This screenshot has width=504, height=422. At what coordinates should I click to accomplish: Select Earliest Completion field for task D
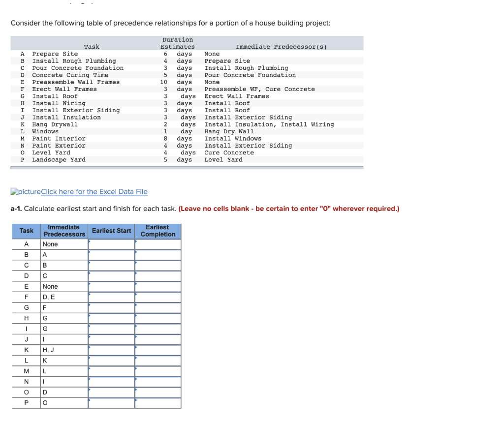tap(158, 276)
